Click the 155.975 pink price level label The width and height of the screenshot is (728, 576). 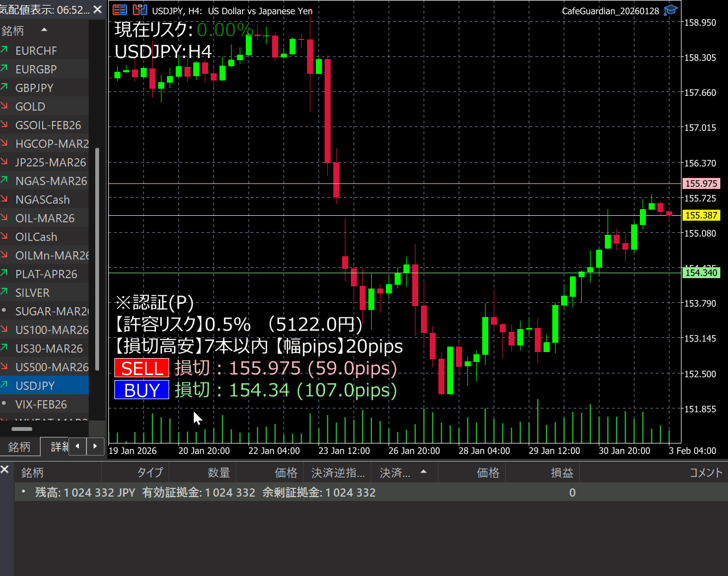[701, 184]
